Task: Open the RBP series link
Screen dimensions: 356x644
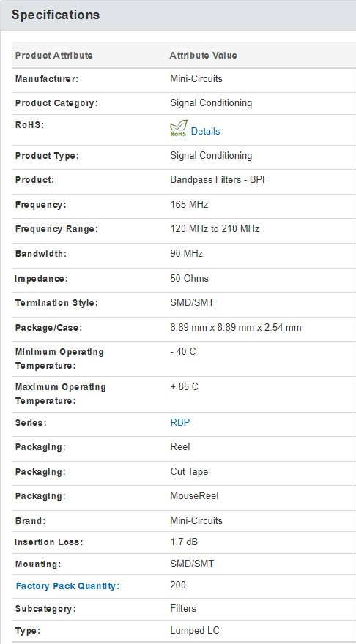Action: (180, 423)
